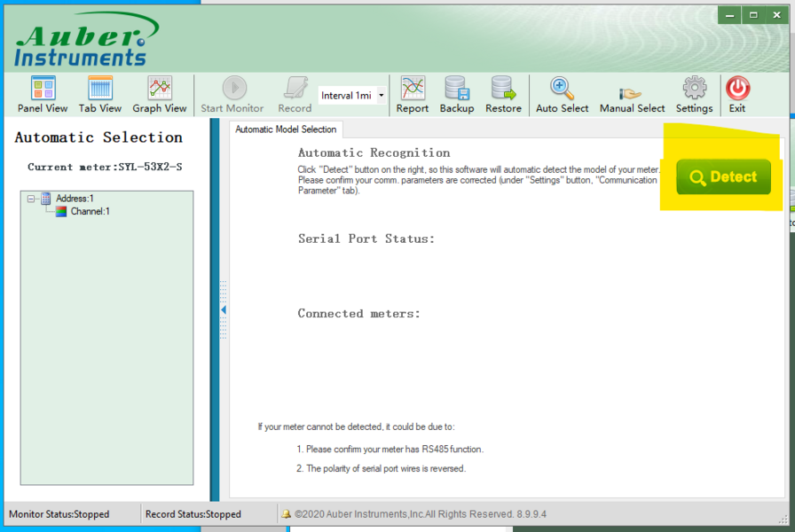The width and height of the screenshot is (795, 532).
Task: Click the bell icon in status bar
Action: 286,514
